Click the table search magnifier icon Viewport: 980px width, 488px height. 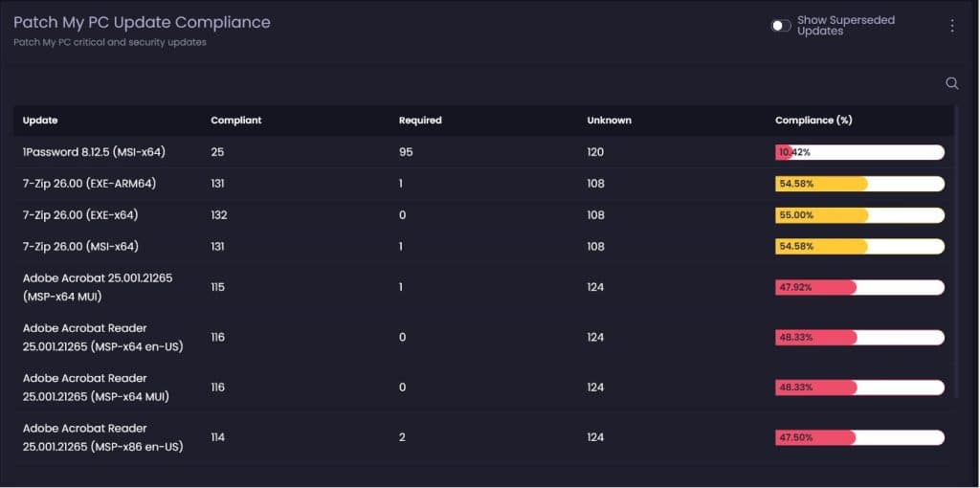[951, 83]
